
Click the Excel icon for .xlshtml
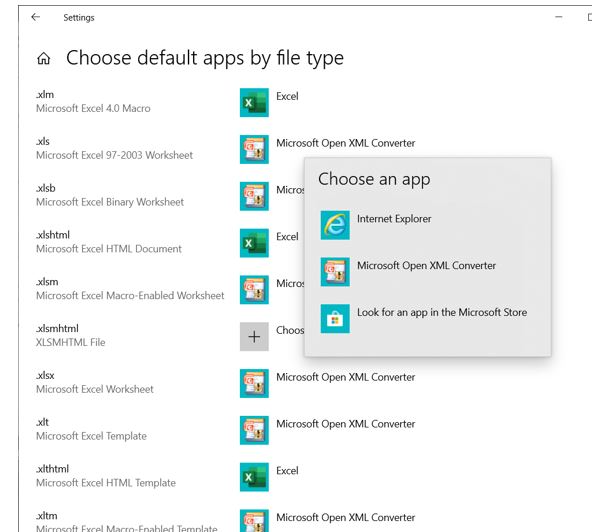pos(254,243)
